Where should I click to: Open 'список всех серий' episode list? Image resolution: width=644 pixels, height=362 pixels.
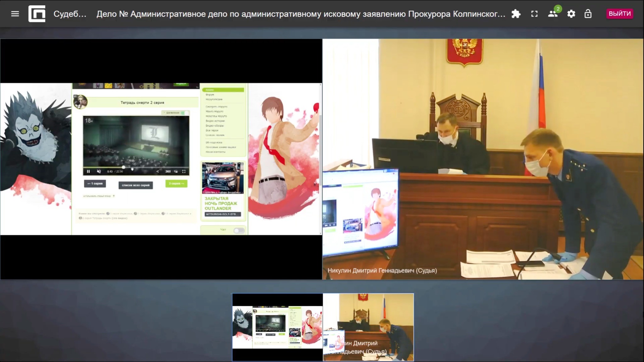tap(136, 185)
